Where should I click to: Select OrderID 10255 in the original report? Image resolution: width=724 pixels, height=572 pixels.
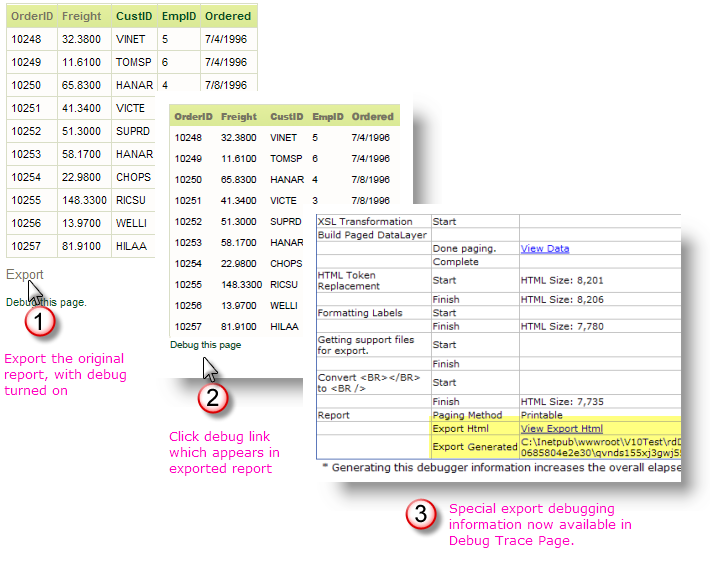[26, 200]
